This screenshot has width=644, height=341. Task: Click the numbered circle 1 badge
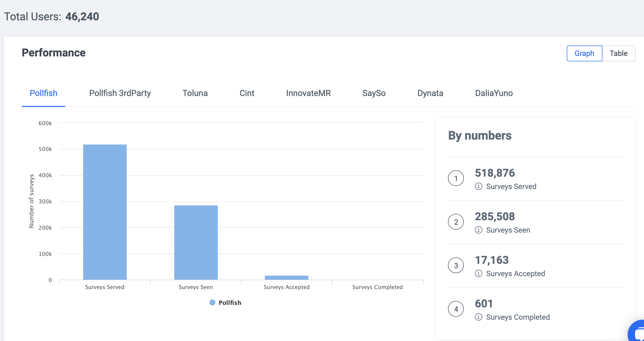(x=456, y=178)
